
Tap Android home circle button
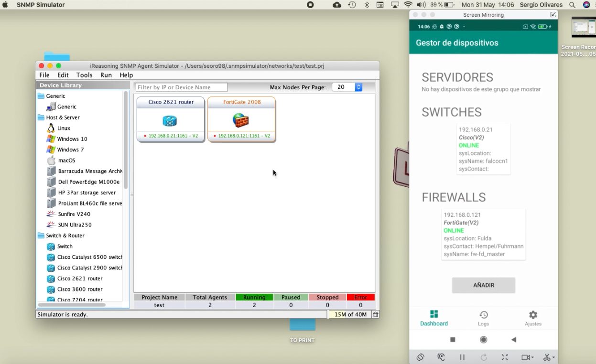coord(484,340)
